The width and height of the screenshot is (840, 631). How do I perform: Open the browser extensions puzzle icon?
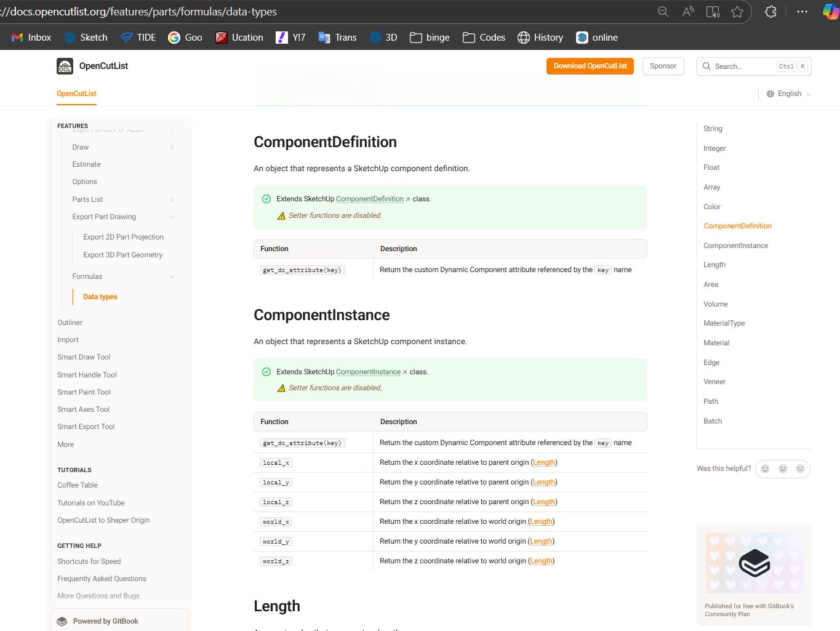[x=770, y=12]
